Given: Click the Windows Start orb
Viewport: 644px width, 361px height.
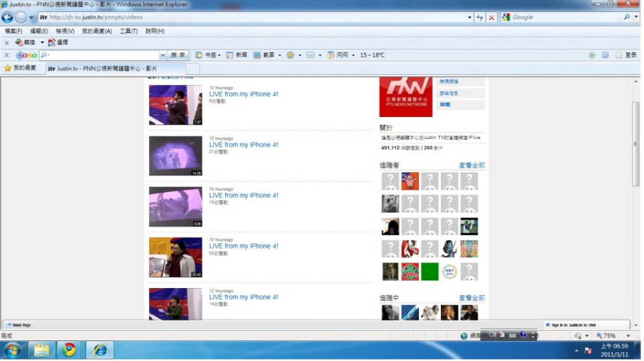Looking at the screenshot, I should (13, 350).
